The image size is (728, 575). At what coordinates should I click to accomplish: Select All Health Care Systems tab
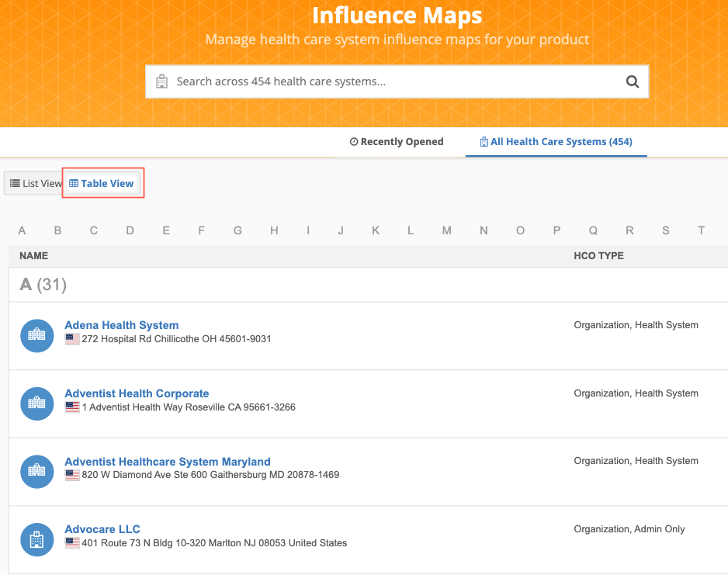point(556,141)
